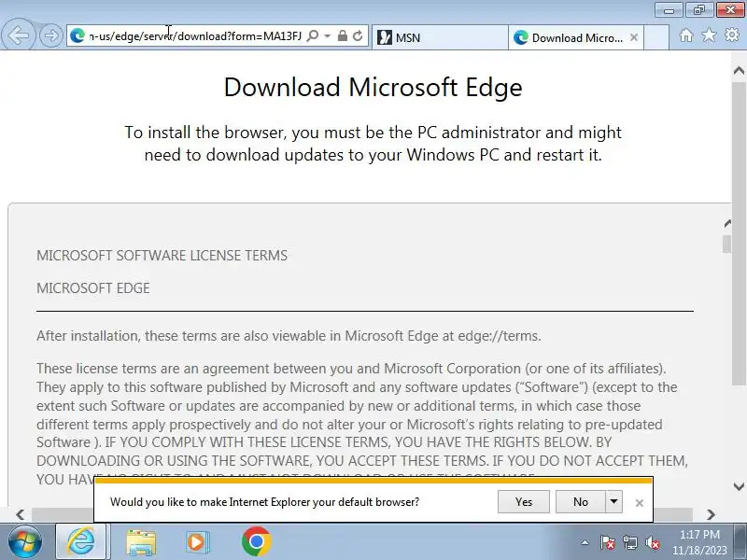Click the edge://terms sentence in license

pyautogui.click(x=289, y=336)
